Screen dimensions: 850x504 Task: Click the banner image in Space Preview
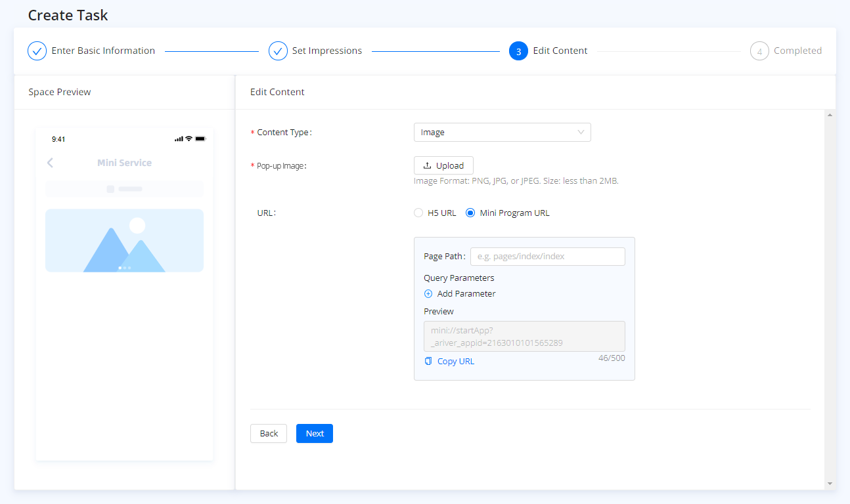(x=124, y=240)
